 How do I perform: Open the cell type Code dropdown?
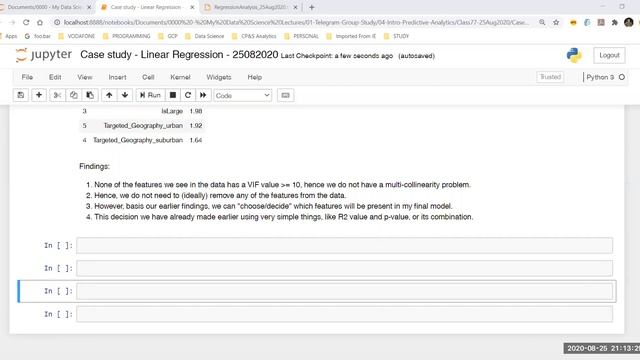(242, 96)
